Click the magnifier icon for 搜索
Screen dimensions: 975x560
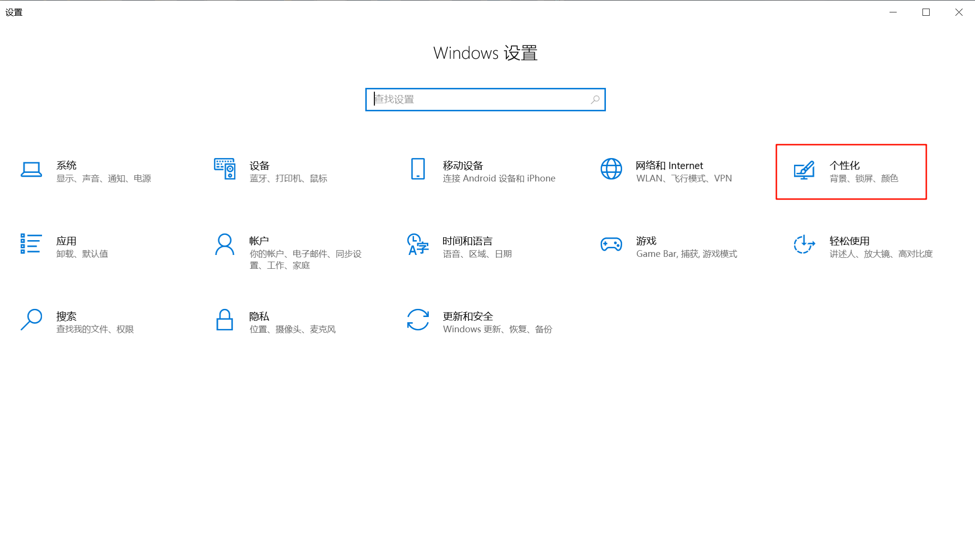(31, 320)
